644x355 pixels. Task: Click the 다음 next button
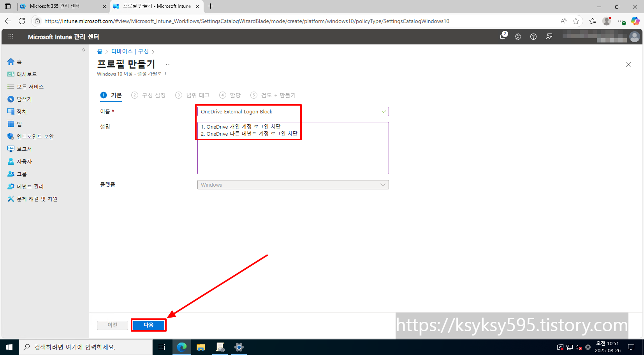point(149,325)
